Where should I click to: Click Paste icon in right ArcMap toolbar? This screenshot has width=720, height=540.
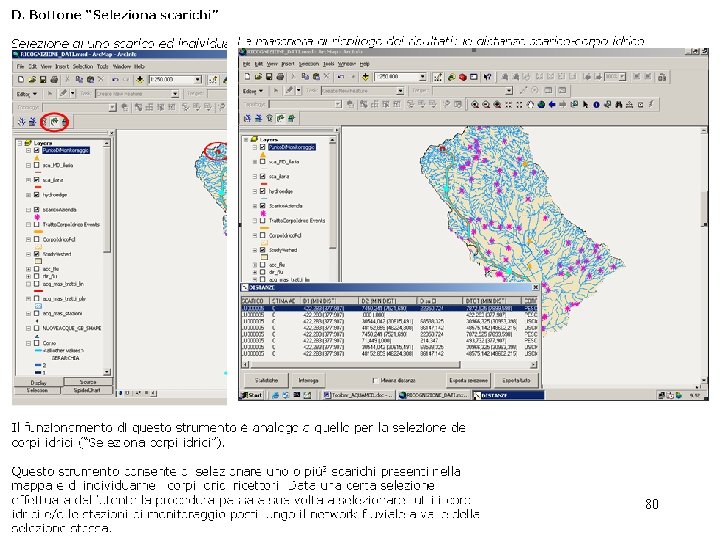[x=316, y=77]
